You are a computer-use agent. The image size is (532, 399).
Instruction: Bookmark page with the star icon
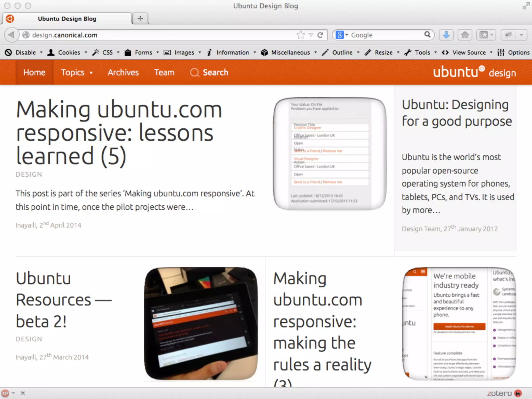click(x=301, y=35)
